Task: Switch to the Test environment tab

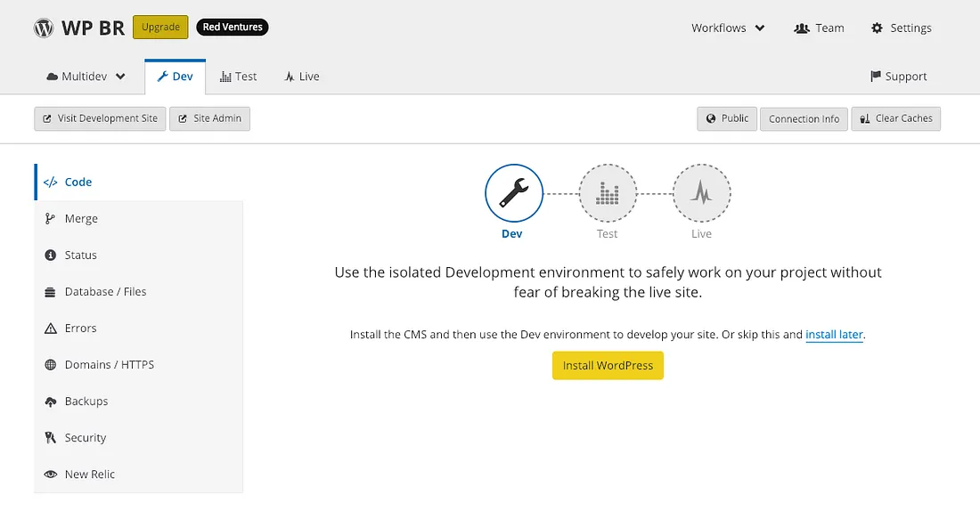Action: coord(238,77)
